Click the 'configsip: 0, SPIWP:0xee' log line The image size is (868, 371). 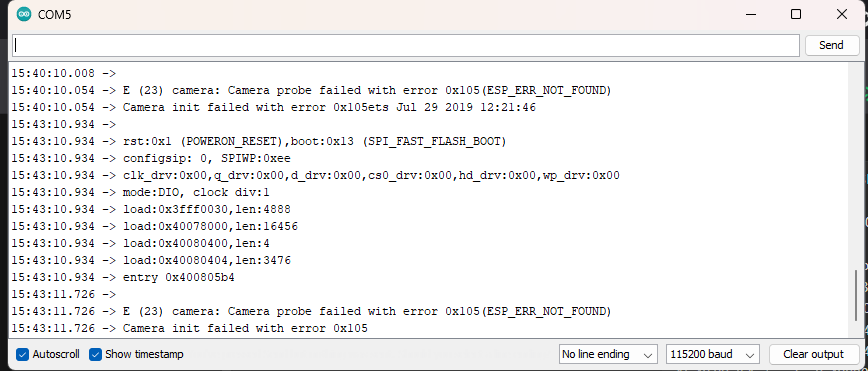pos(151,158)
